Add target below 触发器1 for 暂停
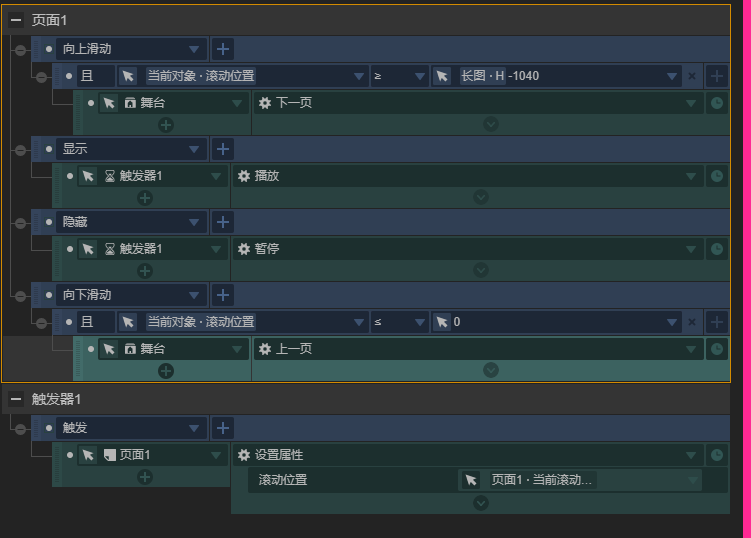 (x=145, y=271)
